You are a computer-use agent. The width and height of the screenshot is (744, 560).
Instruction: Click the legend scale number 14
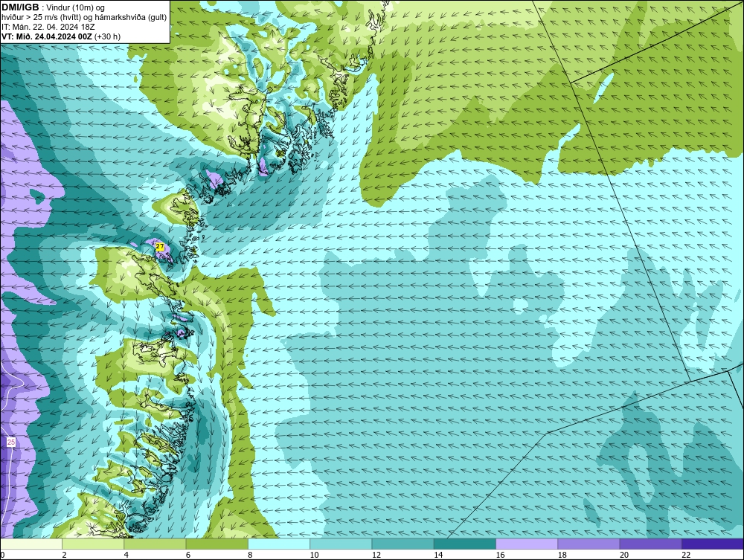438,555
